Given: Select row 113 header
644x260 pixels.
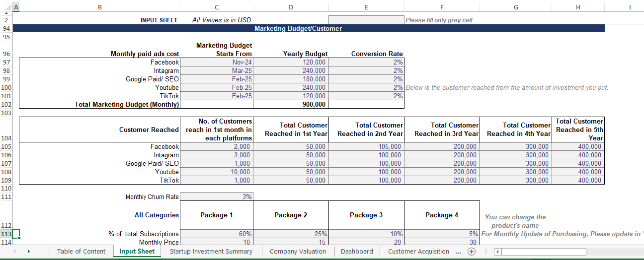Looking at the screenshot, I should [x=6, y=234].
